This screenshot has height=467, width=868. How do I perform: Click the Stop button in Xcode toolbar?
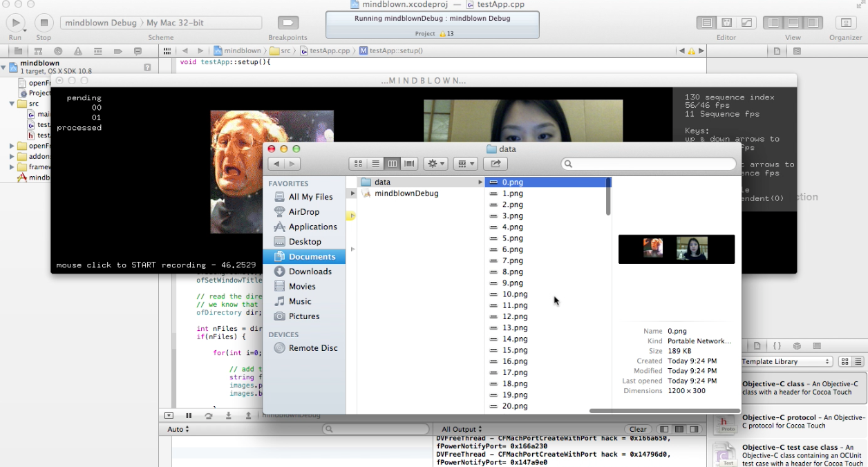[44, 23]
